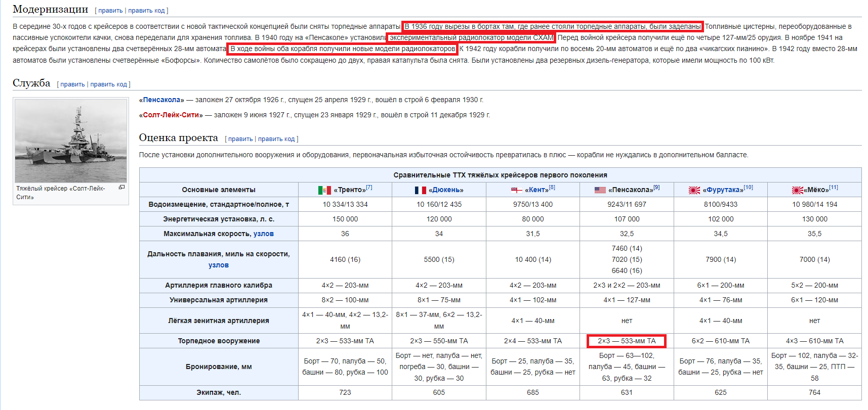Select crew cell «764» for Мёко
This screenshot has height=410, width=868.
[814, 393]
